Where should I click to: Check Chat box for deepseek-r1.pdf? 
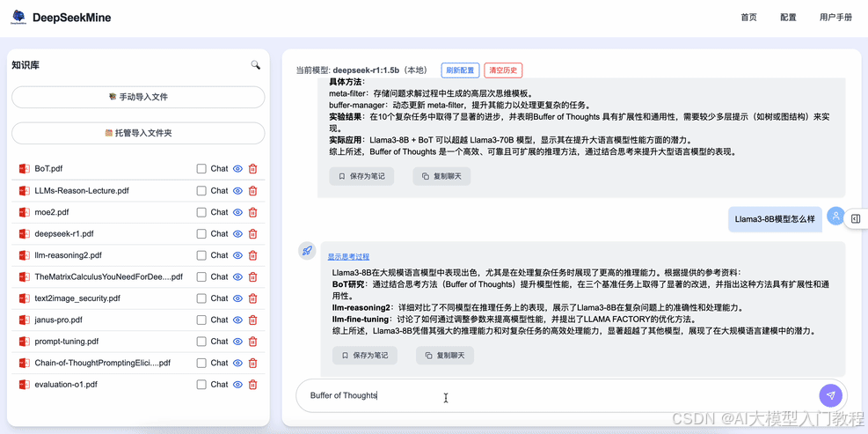coord(201,234)
